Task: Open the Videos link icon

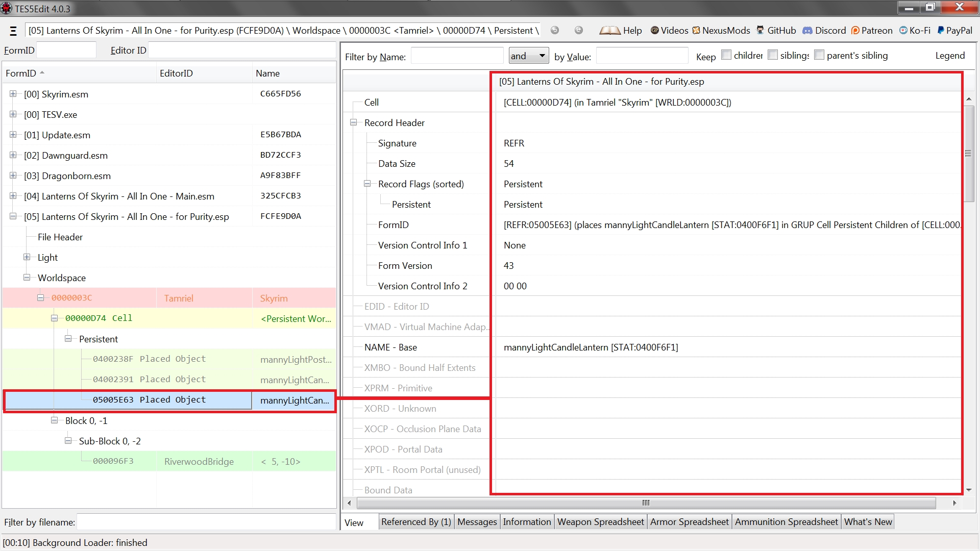Action: 655,31
